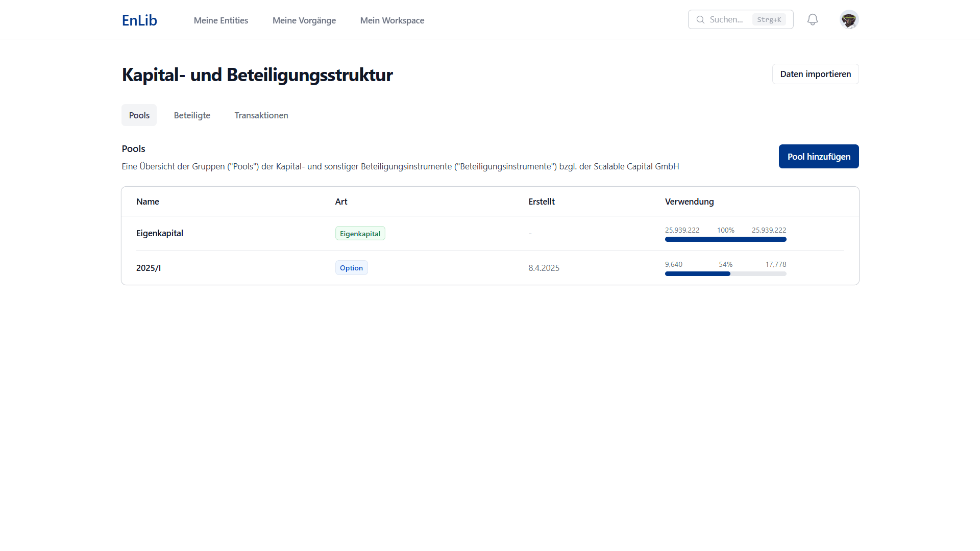Click the EnLib logo
This screenshot has width=980, height=551.
(x=139, y=20)
